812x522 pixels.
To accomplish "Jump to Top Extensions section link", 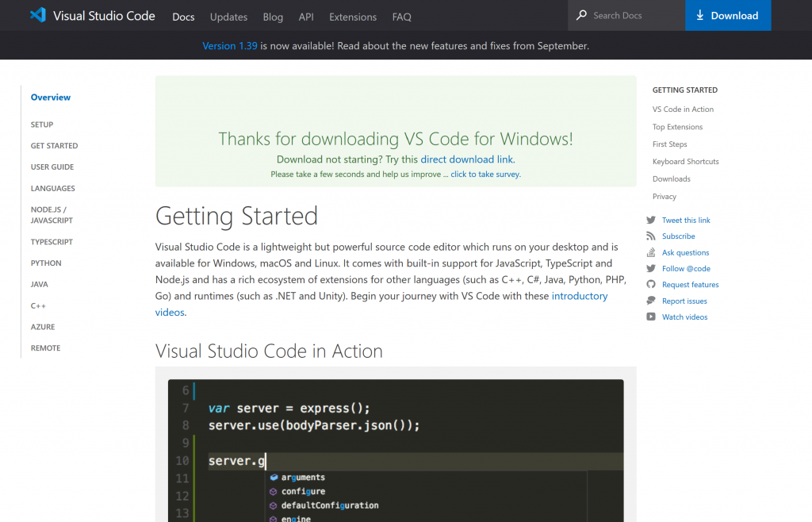I will (x=677, y=127).
